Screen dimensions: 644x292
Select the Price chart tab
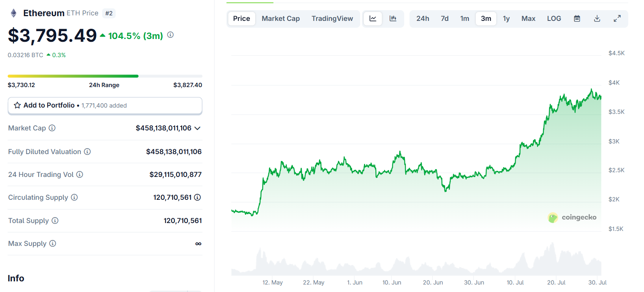coord(241,19)
